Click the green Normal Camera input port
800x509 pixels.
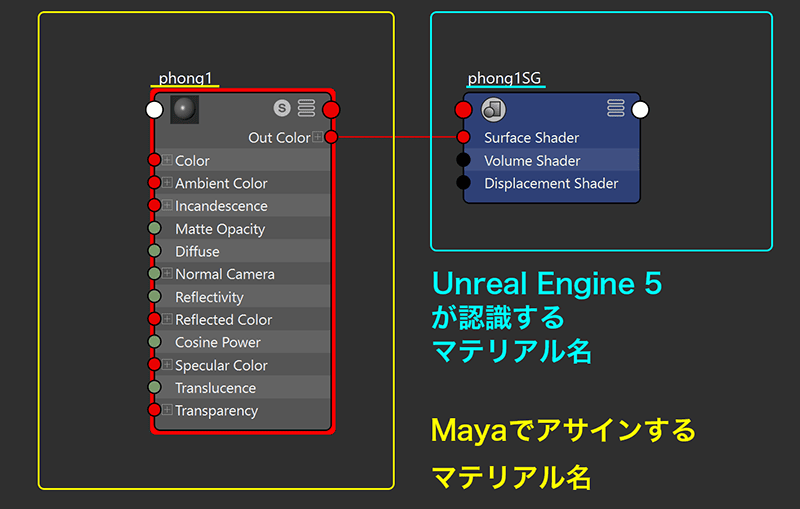click(x=154, y=273)
